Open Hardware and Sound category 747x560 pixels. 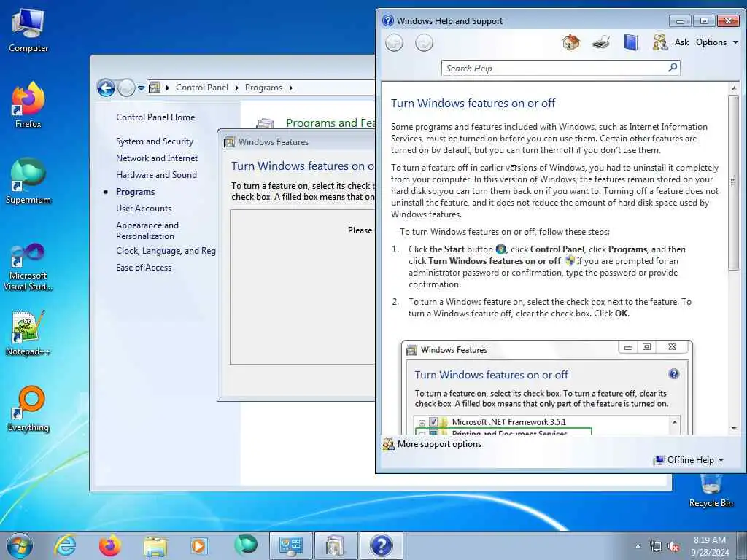point(156,175)
